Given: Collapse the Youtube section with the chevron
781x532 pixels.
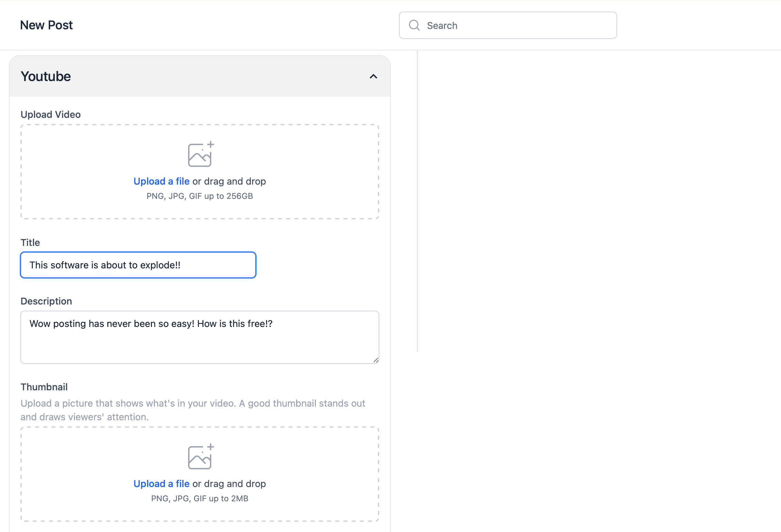Looking at the screenshot, I should (373, 76).
